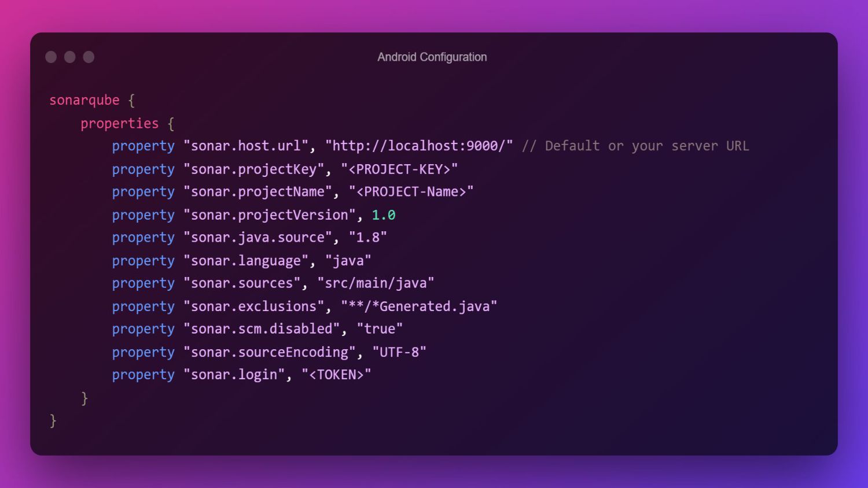
Task: Click the "true" scm disabled value
Action: [x=380, y=329]
